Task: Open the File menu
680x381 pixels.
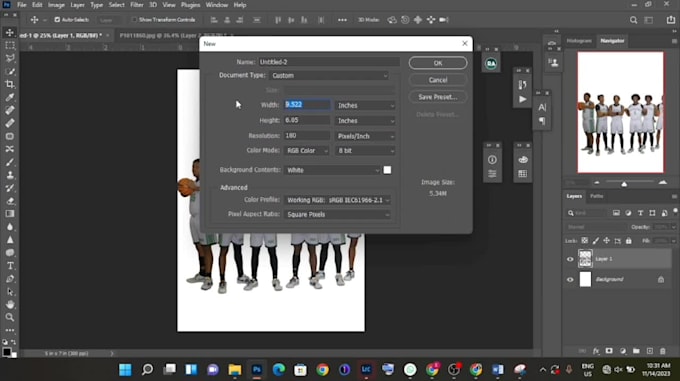Action: point(22,5)
